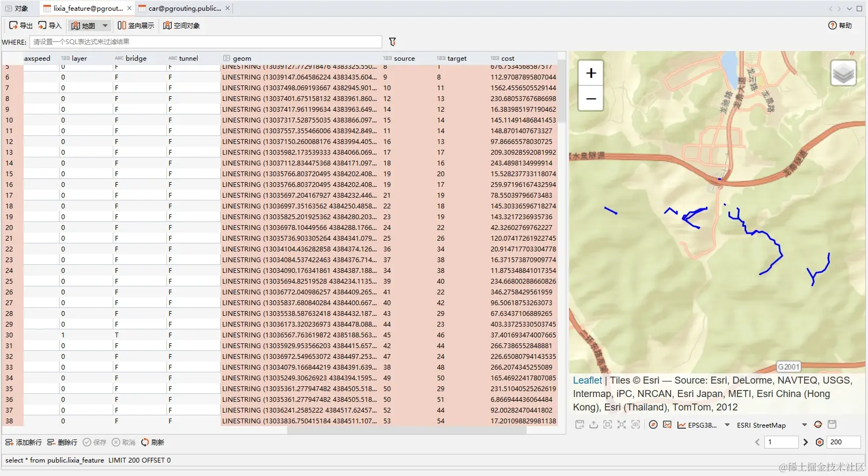This screenshot has height=476, width=868.
Task: Zoom in on the map
Action: (x=590, y=73)
